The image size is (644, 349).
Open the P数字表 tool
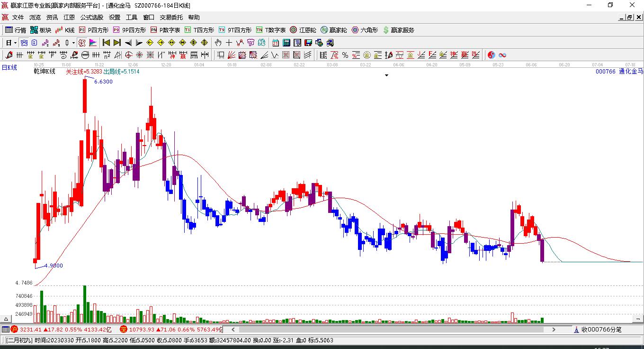(165, 30)
